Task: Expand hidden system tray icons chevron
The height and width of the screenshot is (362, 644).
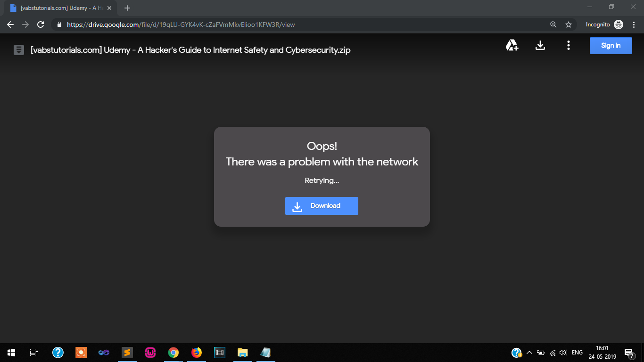Action: click(x=529, y=353)
